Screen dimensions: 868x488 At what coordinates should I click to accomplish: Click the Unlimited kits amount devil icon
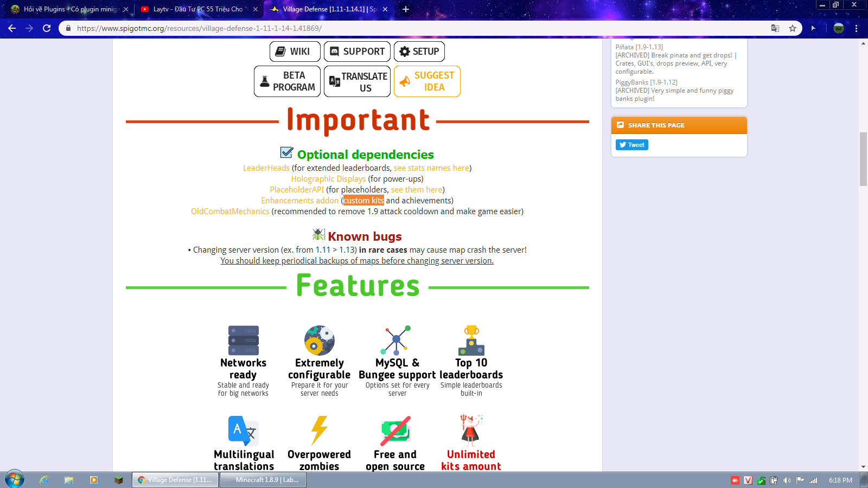(471, 430)
